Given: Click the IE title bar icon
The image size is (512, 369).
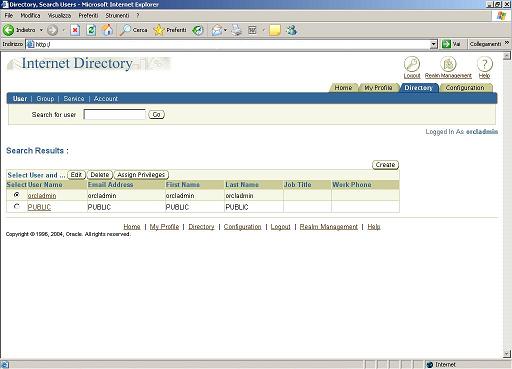Looking at the screenshot, I should click(5, 4).
